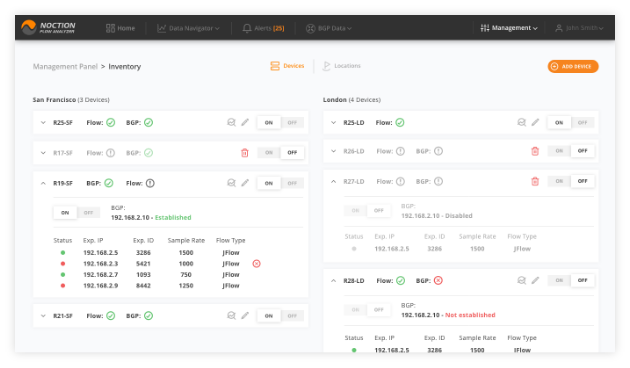
Task: Click R28-LD Flow status check icon
Action: [401, 280]
